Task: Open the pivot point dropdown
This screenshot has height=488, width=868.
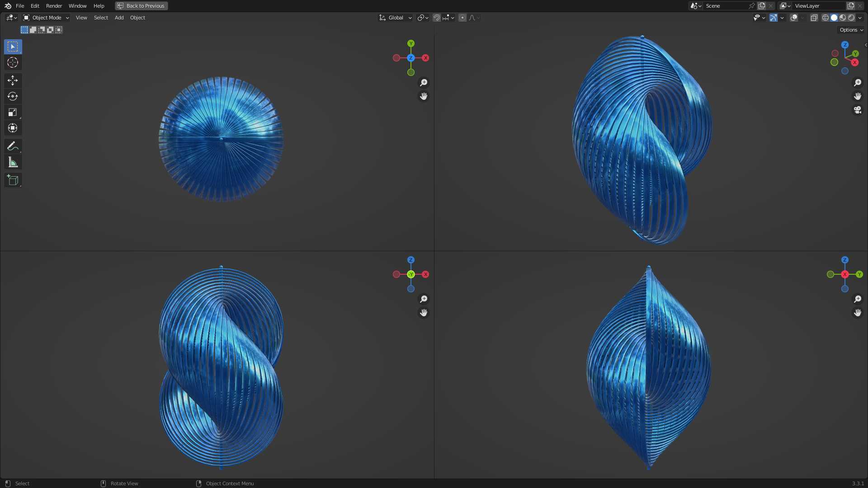Action: pyautogui.click(x=423, y=18)
